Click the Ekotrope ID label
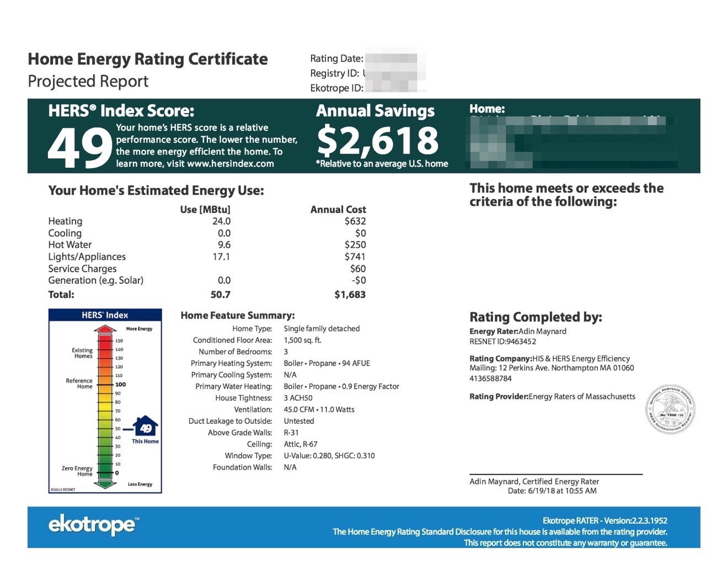 pyautogui.click(x=336, y=88)
